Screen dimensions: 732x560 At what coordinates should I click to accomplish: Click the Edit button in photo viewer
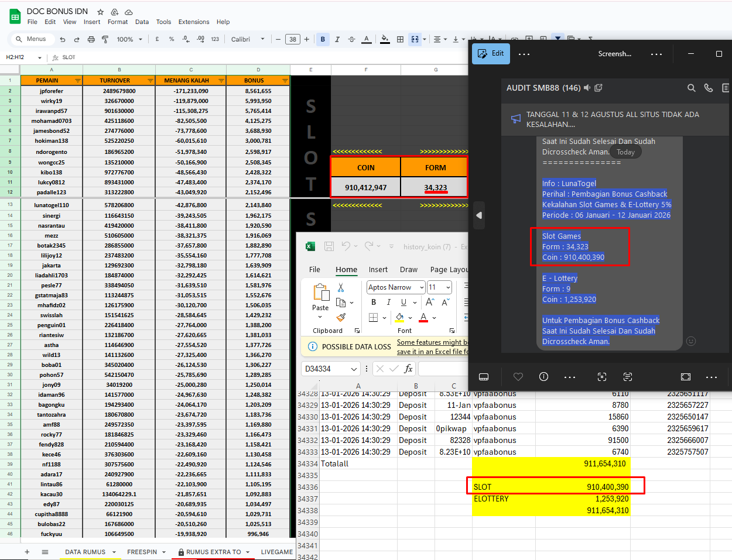pos(491,54)
